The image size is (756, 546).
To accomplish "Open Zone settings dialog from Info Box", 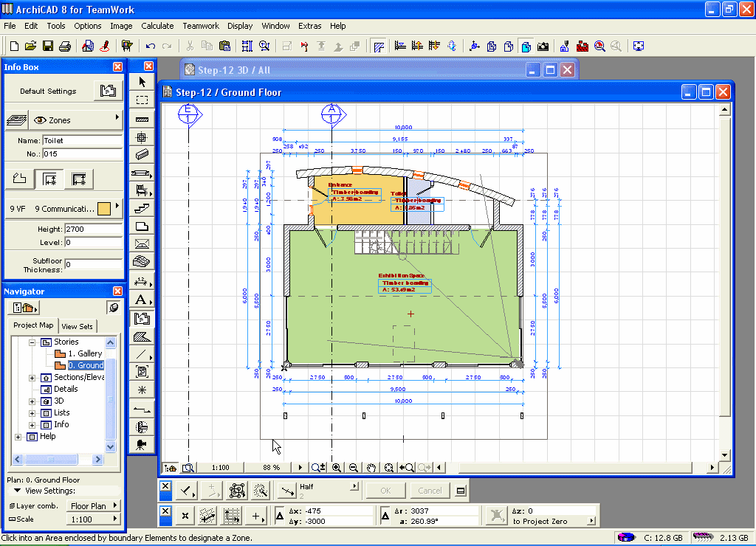I will click(108, 91).
